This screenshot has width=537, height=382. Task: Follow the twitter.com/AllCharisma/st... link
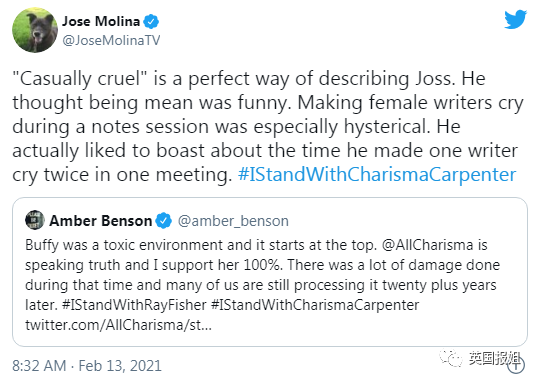click(x=118, y=324)
